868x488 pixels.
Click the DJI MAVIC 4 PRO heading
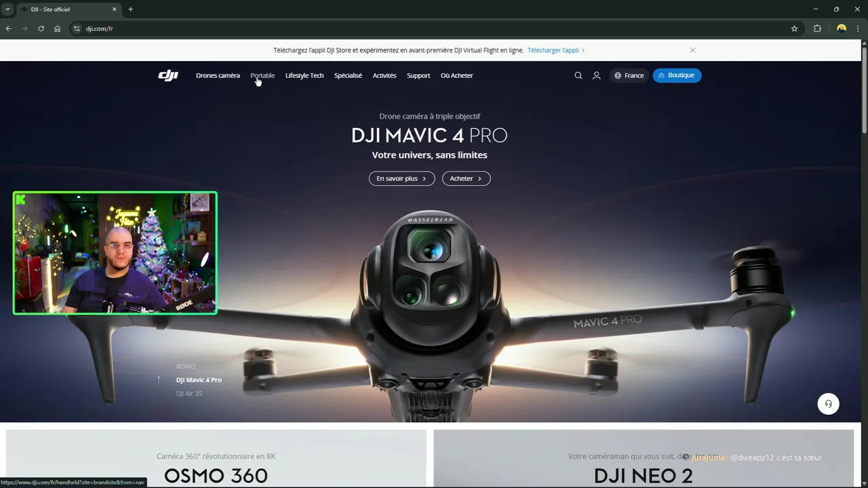(x=429, y=135)
